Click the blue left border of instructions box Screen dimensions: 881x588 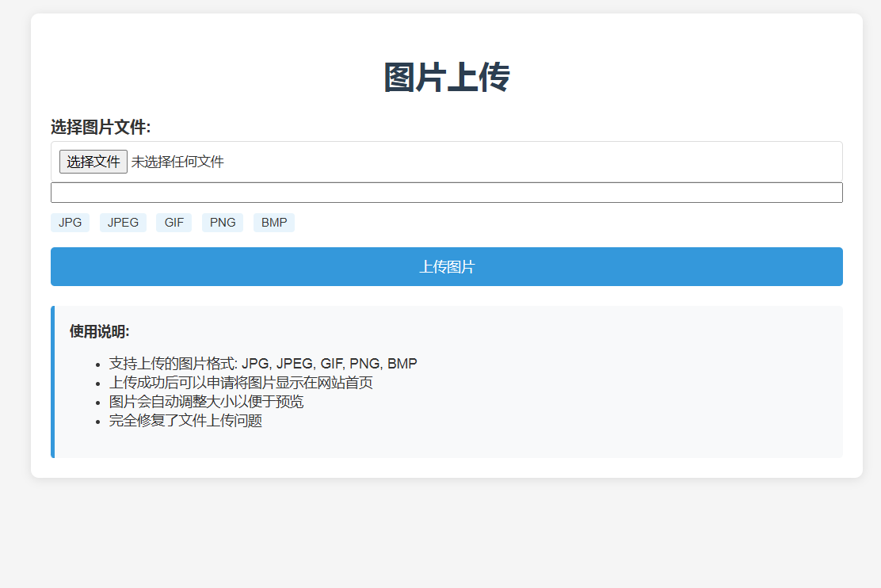(x=52, y=380)
